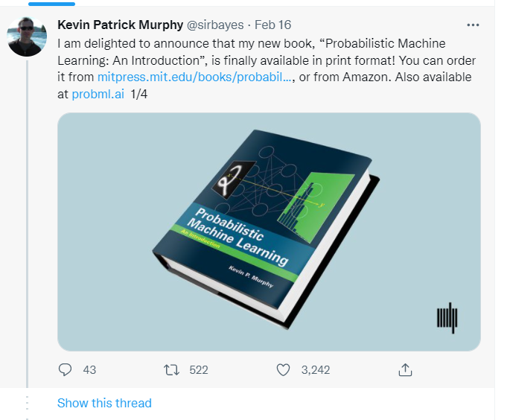Click the 3,242 likes count
Image resolution: width=507 pixels, height=420 pixels.
pyautogui.click(x=315, y=369)
